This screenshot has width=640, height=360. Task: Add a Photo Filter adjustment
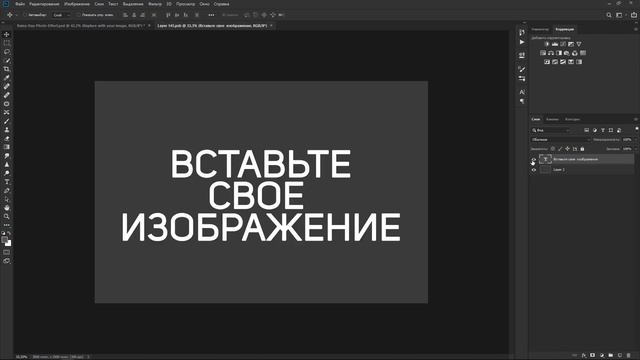coord(567,53)
